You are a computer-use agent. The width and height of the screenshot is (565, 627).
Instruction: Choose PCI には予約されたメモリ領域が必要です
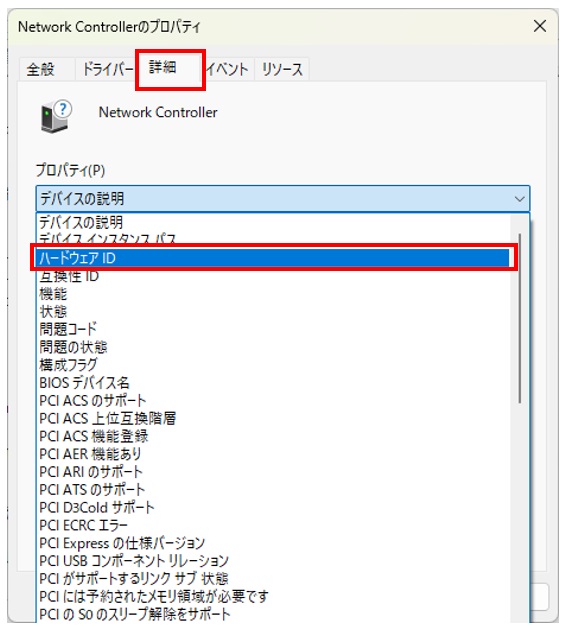273,596
